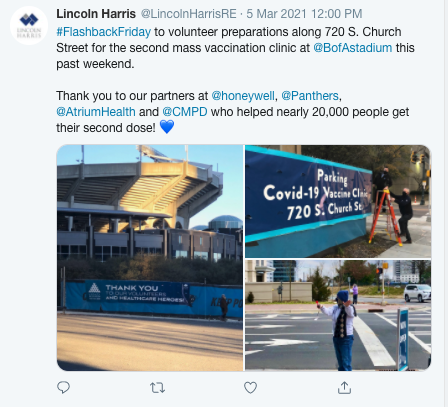View the stadium photo with Thank You banner
Image resolution: width=448 pixels, height=407 pixels.
[150, 258]
